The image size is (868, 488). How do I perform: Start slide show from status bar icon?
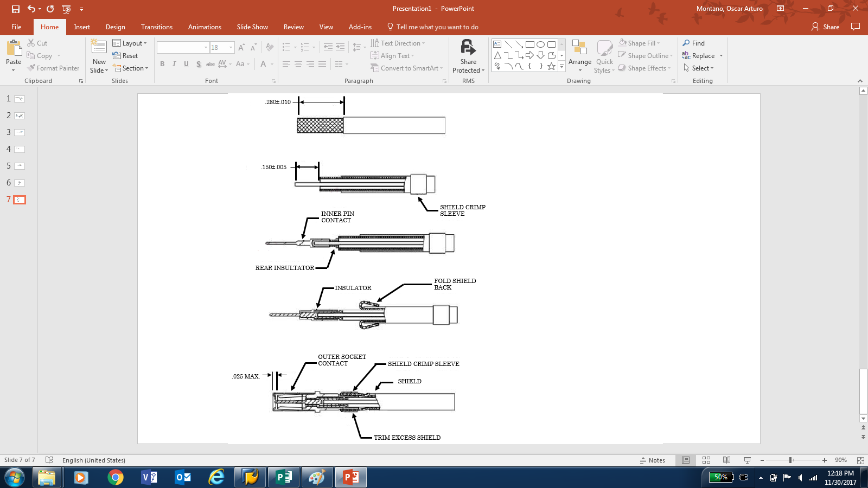(747, 460)
